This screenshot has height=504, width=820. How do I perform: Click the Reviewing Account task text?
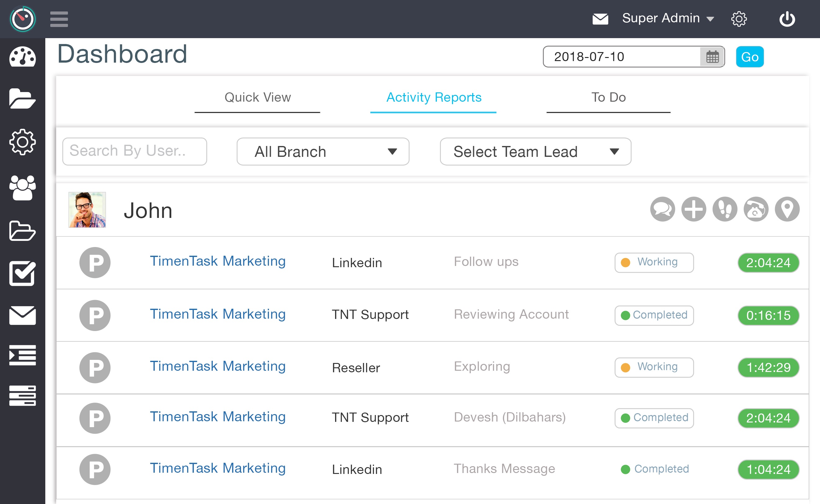point(511,314)
